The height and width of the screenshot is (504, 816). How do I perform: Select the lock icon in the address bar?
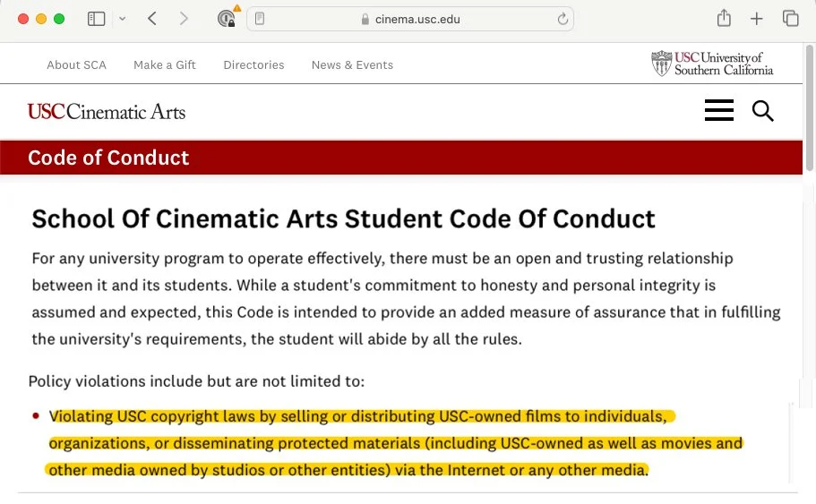click(x=365, y=19)
